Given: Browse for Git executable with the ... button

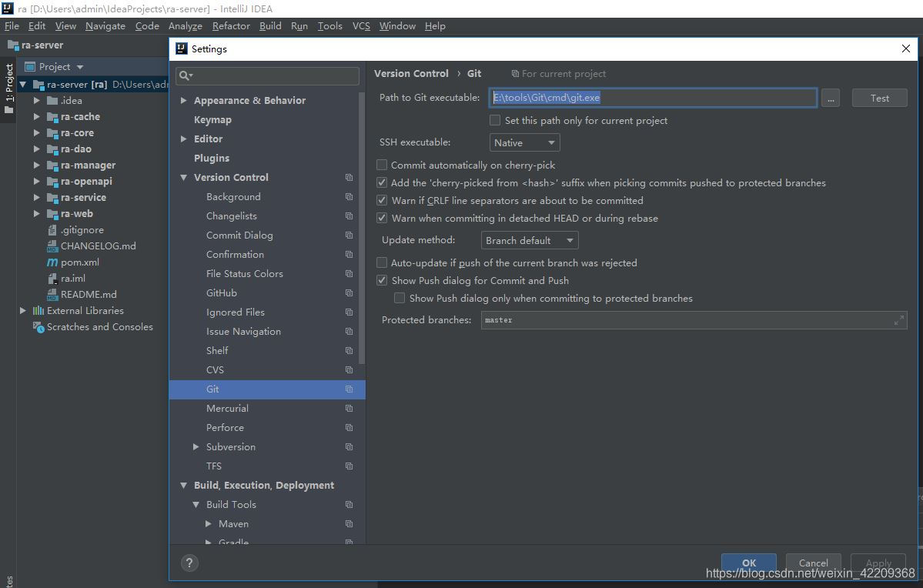Looking at the screenshot, I should click(x=831, y=99).
